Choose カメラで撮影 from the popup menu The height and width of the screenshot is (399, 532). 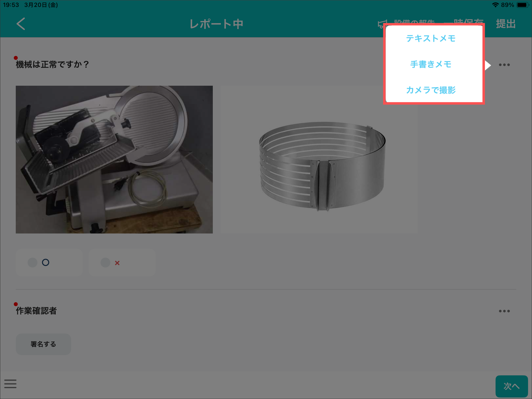pos(431,90)
